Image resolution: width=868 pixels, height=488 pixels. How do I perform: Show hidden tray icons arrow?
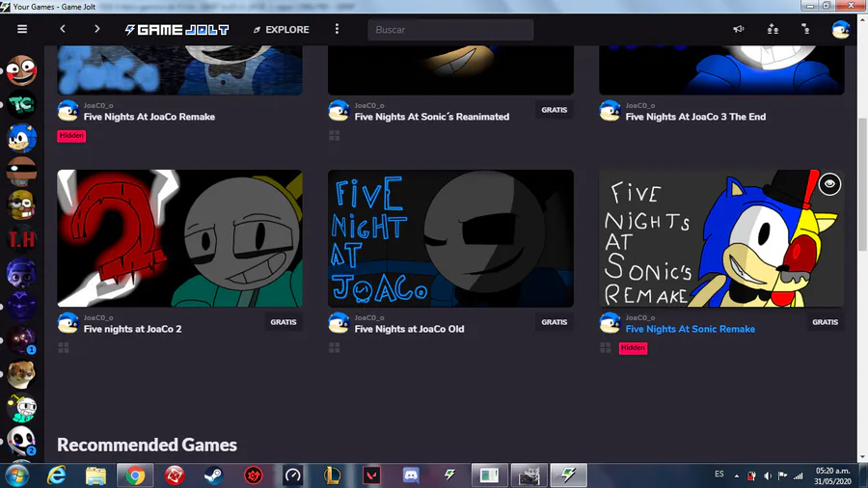pyautogui.click(x=737, y=475)
